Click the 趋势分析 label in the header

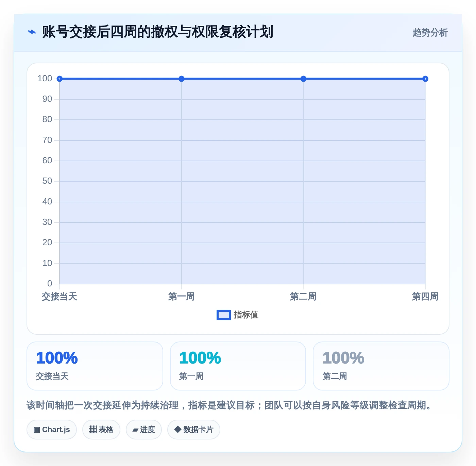click(430, 33)
